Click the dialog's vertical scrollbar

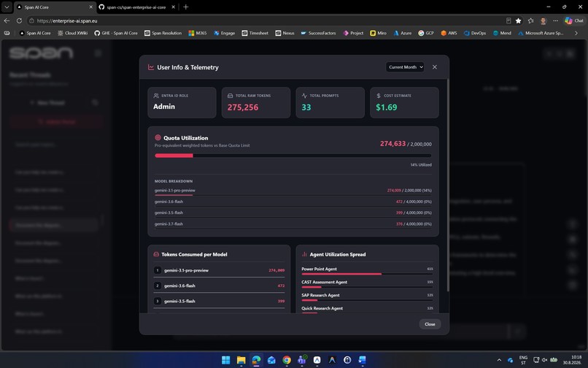point(448,186)
